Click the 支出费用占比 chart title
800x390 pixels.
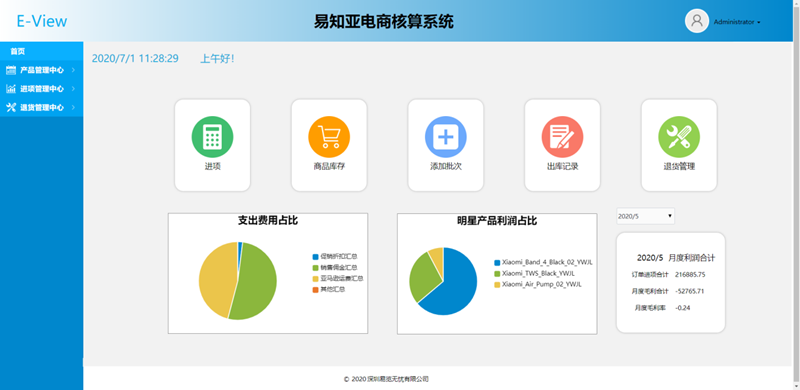pyautogui.click(x=268, y=221)
